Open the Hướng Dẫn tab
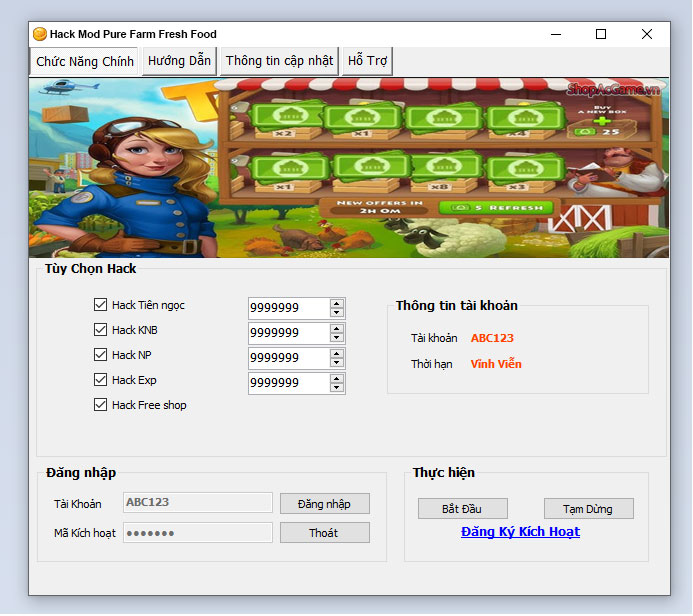 [x=179, y=61]
